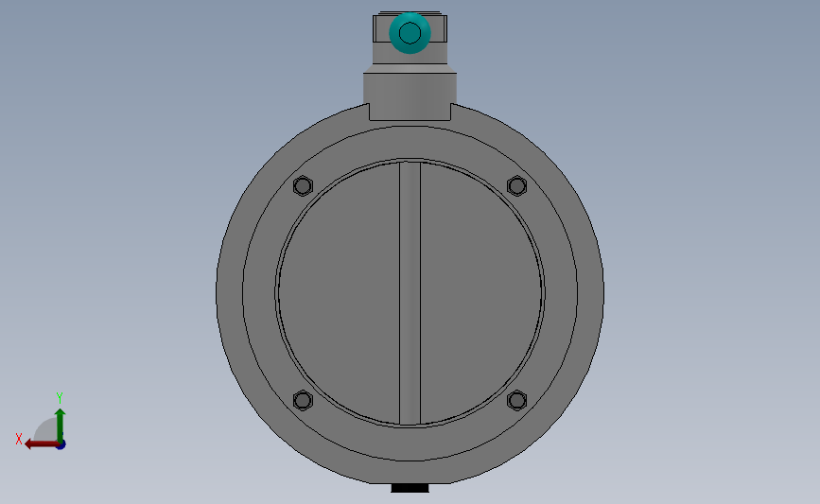
Task: Select the vertical shaft across the valve disc
Action: [410, 293]
